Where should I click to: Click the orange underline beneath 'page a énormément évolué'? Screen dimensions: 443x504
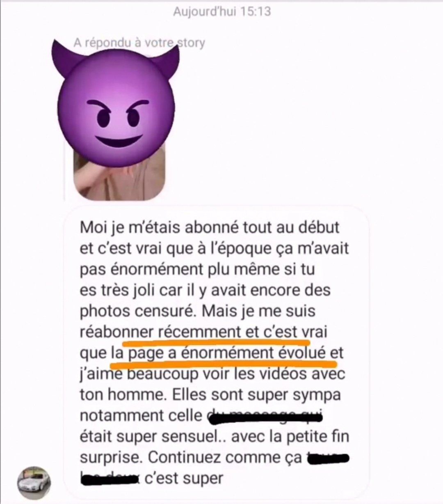coord(224,361)
